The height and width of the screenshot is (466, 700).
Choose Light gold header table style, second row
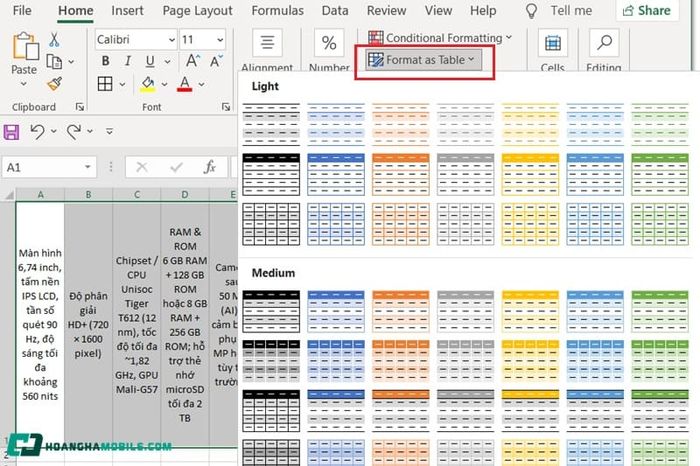coord(530,175)
